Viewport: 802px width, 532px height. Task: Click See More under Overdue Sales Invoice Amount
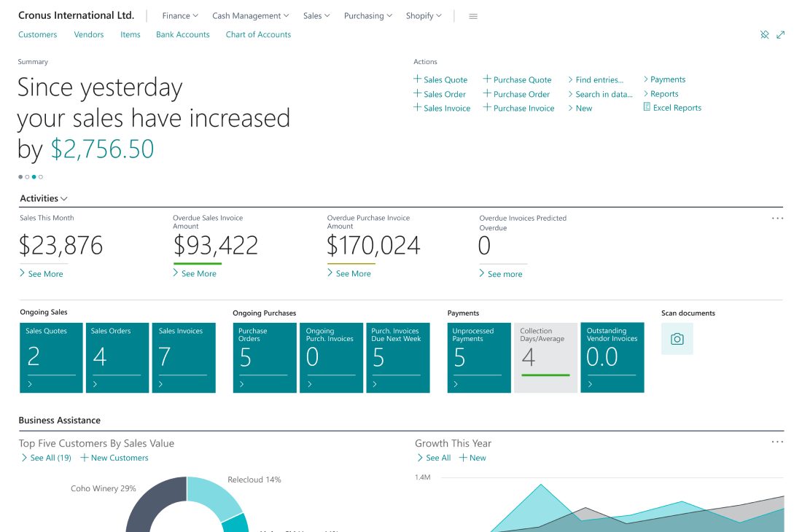point(195,273)
